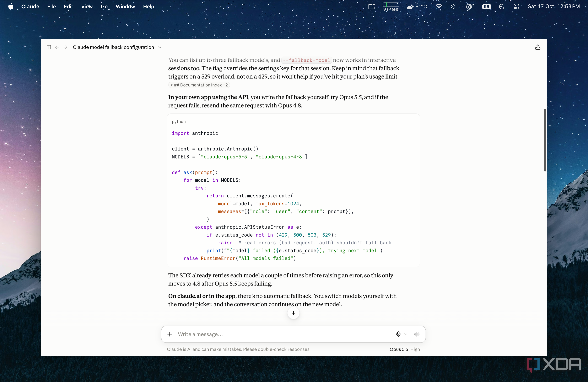The width and height of the screenshot is (588, 382).
Task: Click the conversation vertical scrollbar thumb
Action: tap(545, 140)
